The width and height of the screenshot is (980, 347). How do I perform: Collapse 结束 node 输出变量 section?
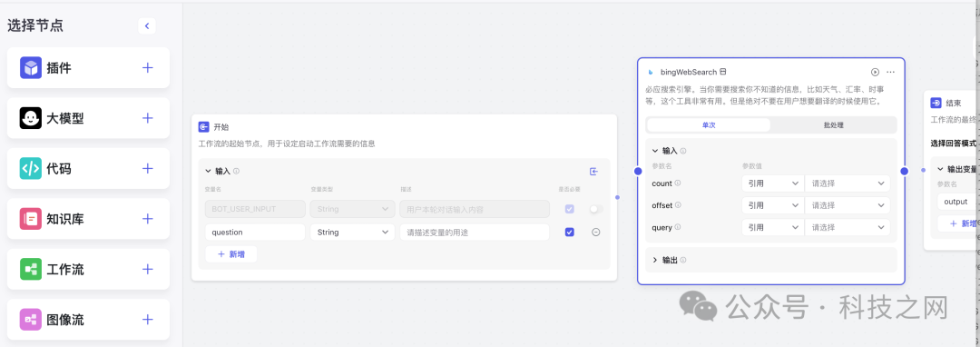pyautogui.click(x=941, y=169)
